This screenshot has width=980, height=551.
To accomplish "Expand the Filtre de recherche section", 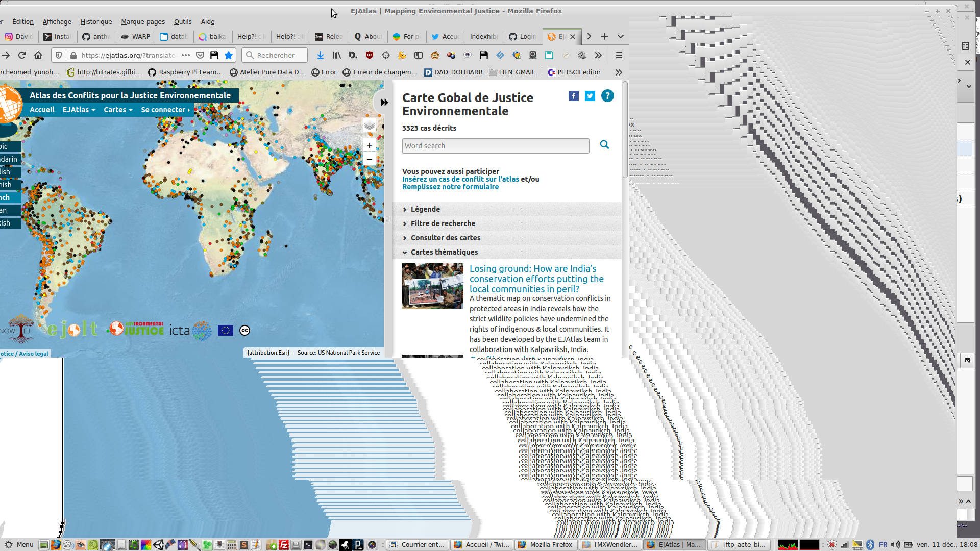I will 443,223.
